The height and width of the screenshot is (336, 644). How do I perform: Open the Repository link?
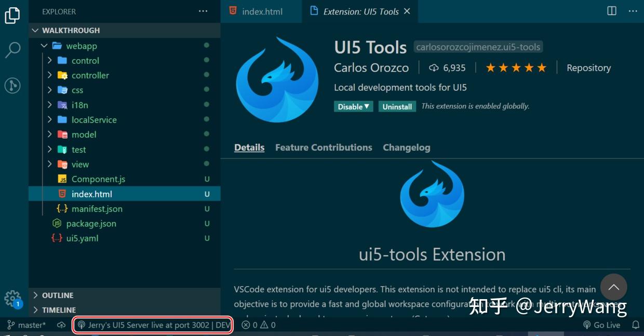coord(588,68)
